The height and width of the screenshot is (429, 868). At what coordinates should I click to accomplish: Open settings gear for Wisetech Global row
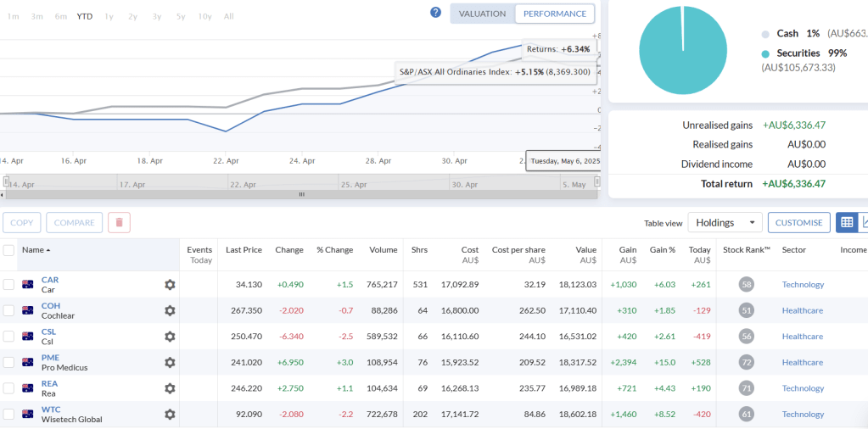170,414
